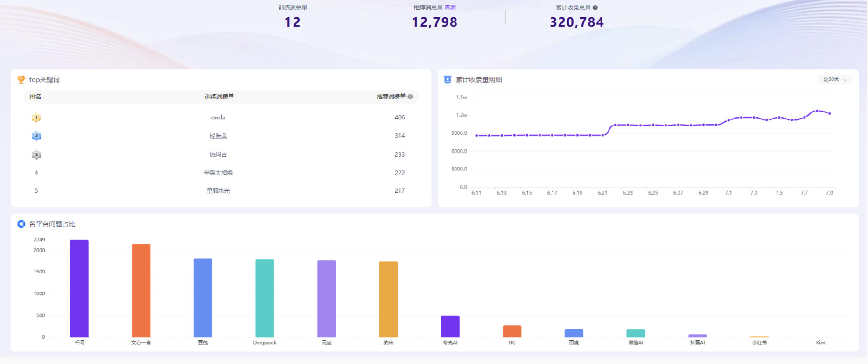This screenshot has width=868, height=364.
Task: Click the 文心一言 orange bar
Action: [x=141, y=290]
